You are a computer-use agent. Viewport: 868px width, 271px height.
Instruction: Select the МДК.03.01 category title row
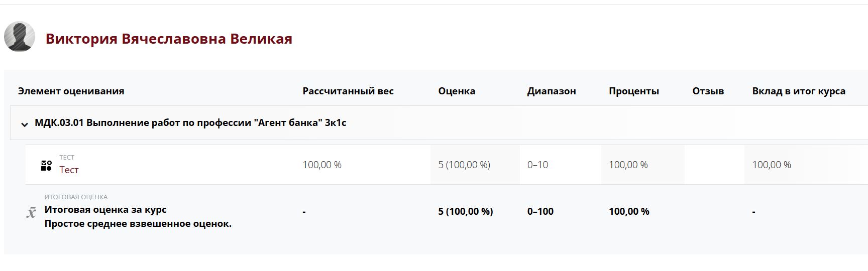(190, 123)
